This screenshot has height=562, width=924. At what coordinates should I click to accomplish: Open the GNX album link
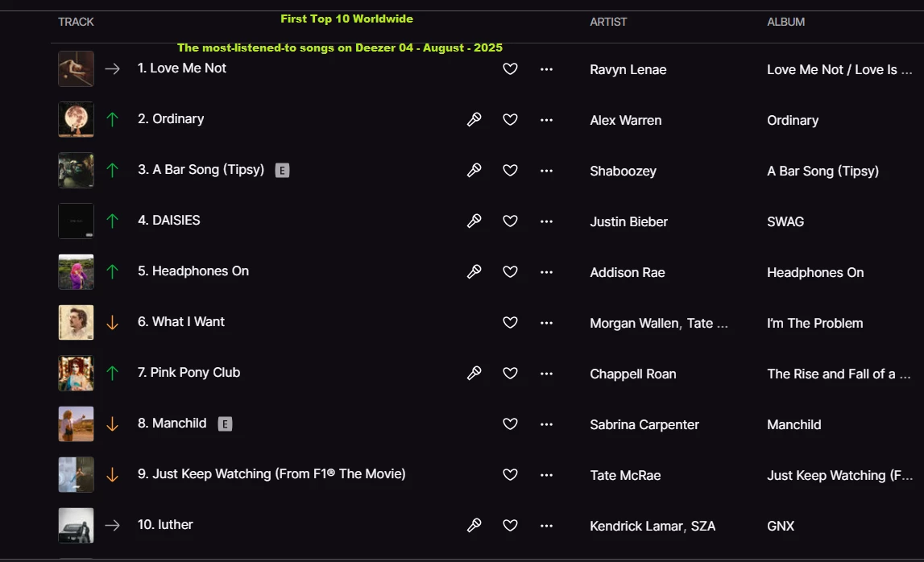[780, 527]
